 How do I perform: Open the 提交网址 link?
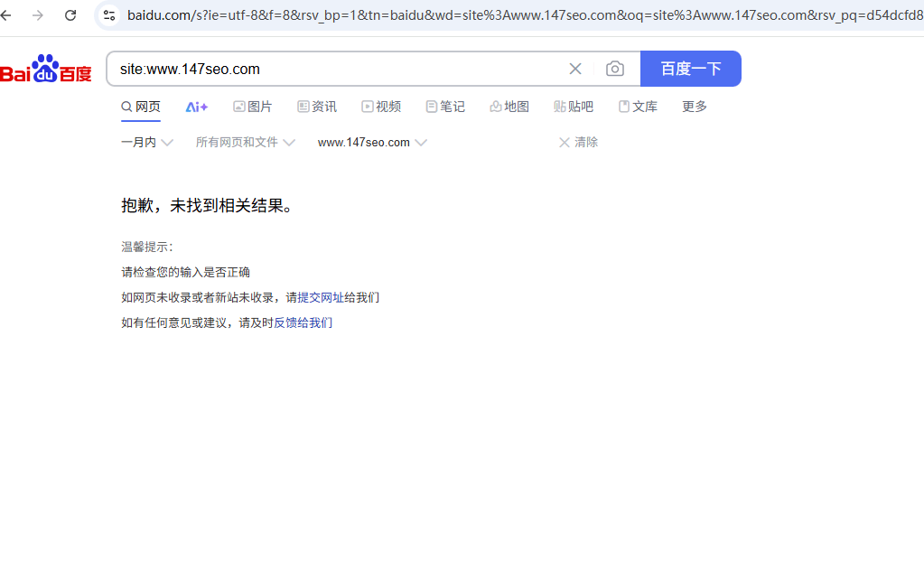321,298
